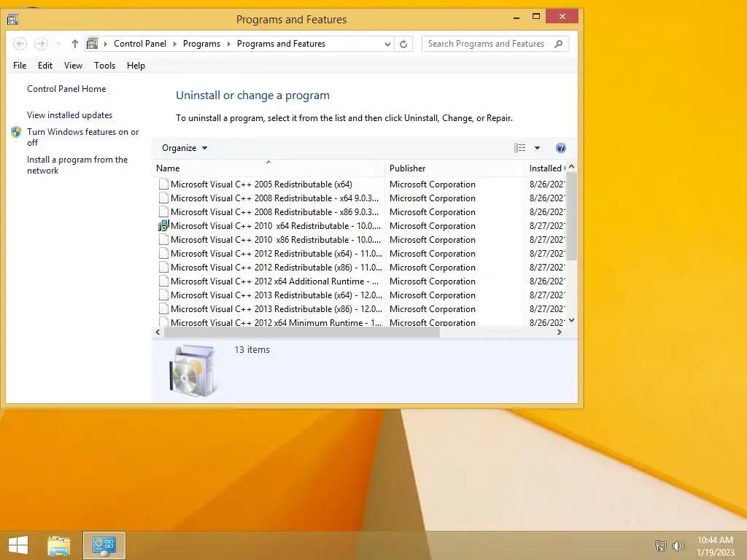This screenshot has width=747, height=560.
Task: Click the taskbar clock showing 10:44 AM
Action: tap(715, 546)
